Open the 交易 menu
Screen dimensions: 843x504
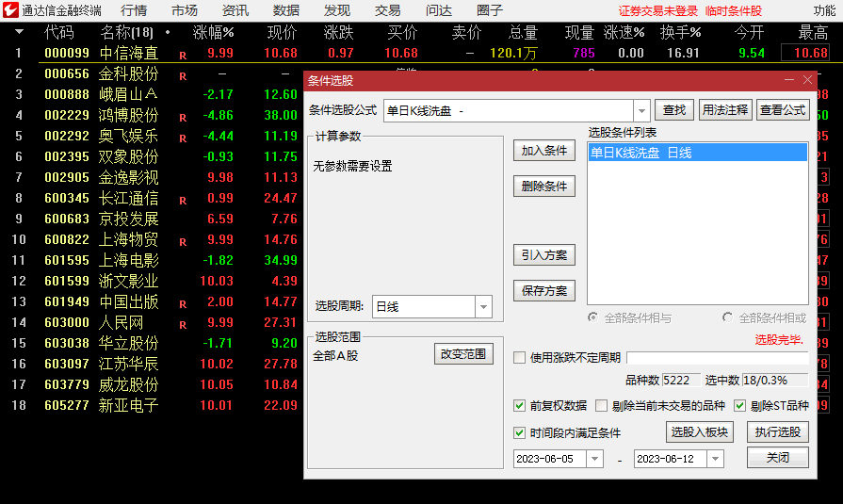[x=388, y=10]
